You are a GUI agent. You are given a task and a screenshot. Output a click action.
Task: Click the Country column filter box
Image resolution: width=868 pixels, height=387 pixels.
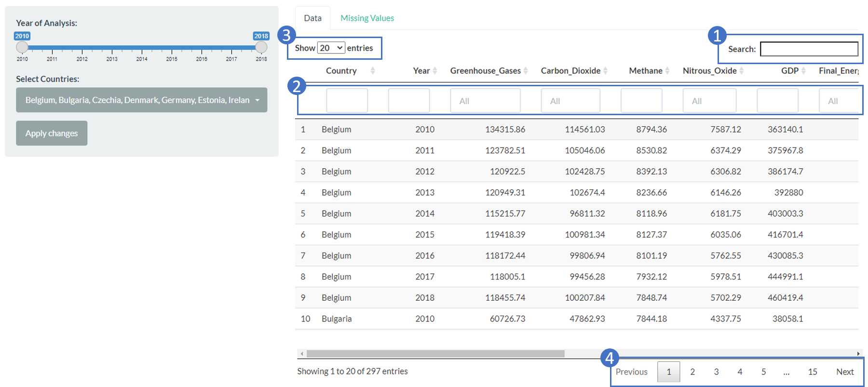click(347, 101)
